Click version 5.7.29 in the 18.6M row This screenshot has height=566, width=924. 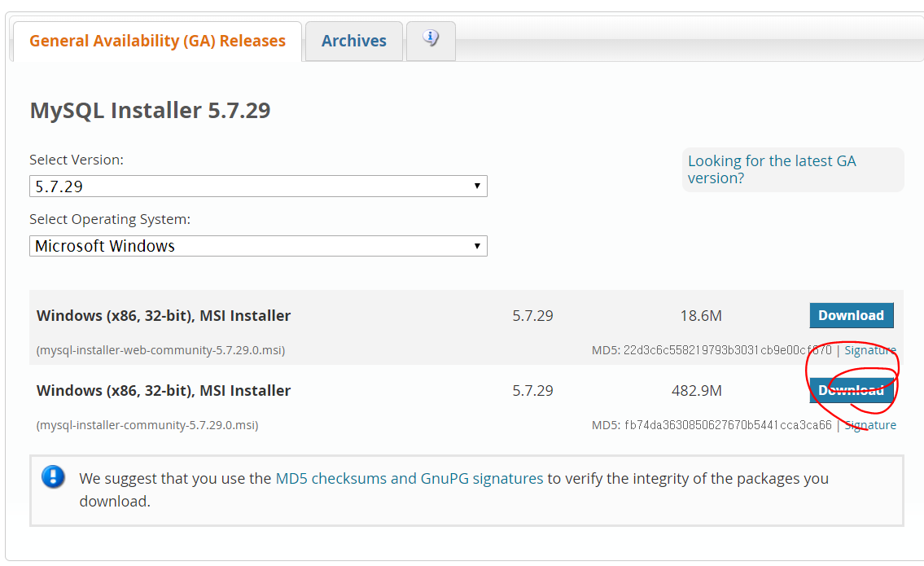532,316
